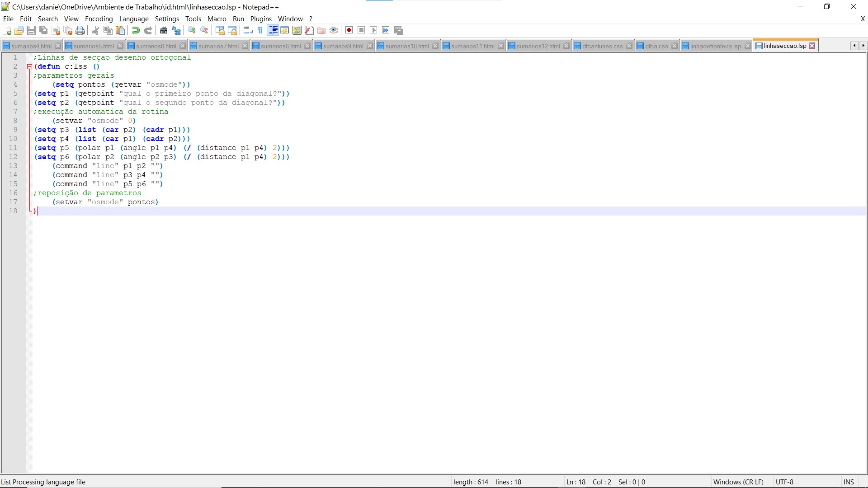Image resolution: width=868 pixels, height=488 pixels.
Task: Open the Macro menu
Action: click(217, 19)
